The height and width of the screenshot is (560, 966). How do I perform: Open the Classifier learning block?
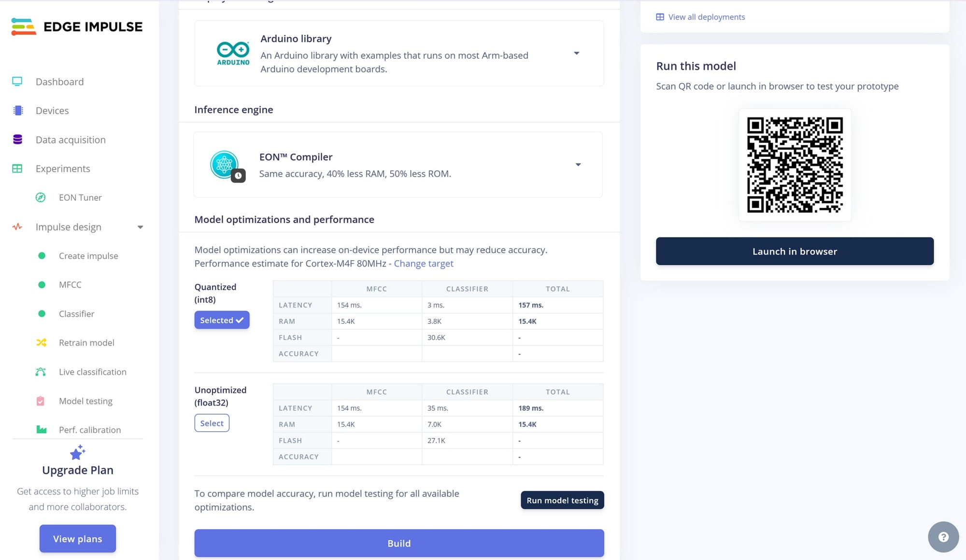[76, 314]
